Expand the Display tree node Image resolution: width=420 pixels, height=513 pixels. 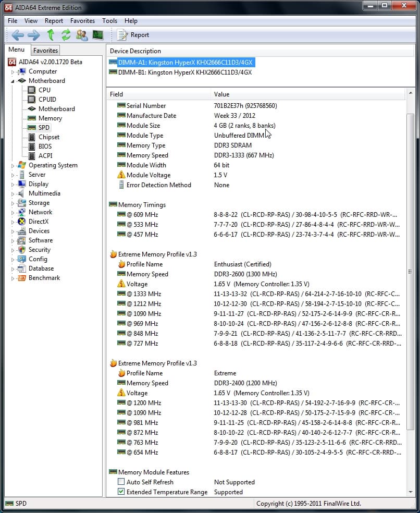[x=13, y=184]
